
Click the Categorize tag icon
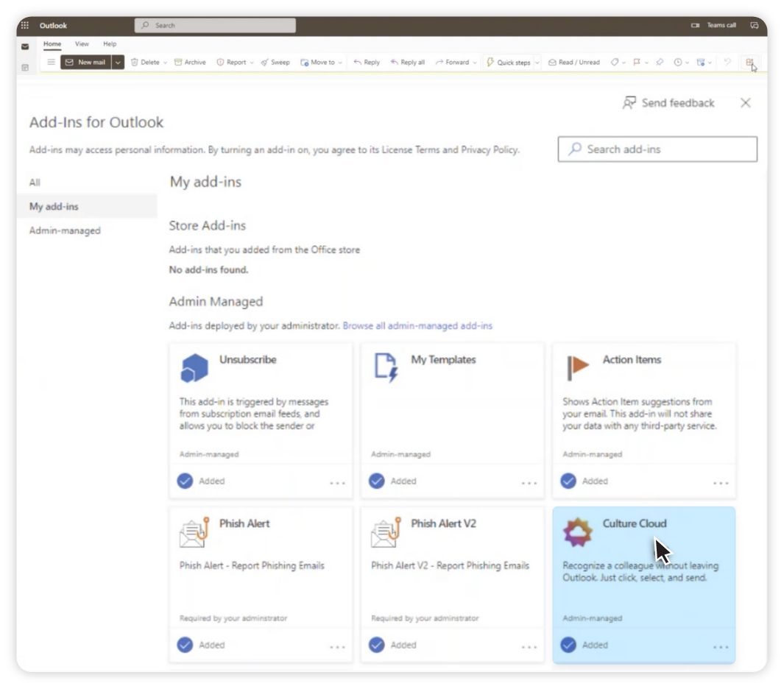615,62
